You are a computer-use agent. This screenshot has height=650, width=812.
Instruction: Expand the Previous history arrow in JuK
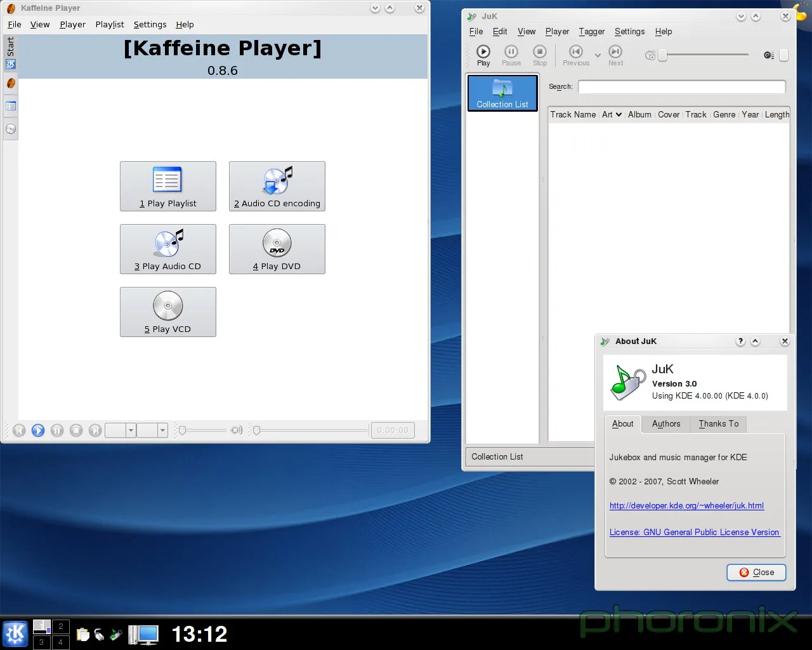click(598, 55)
